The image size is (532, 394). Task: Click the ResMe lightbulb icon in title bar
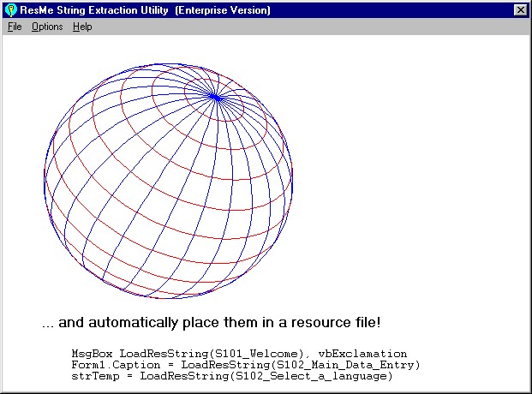pyautogui.click(x=11, y=9)
